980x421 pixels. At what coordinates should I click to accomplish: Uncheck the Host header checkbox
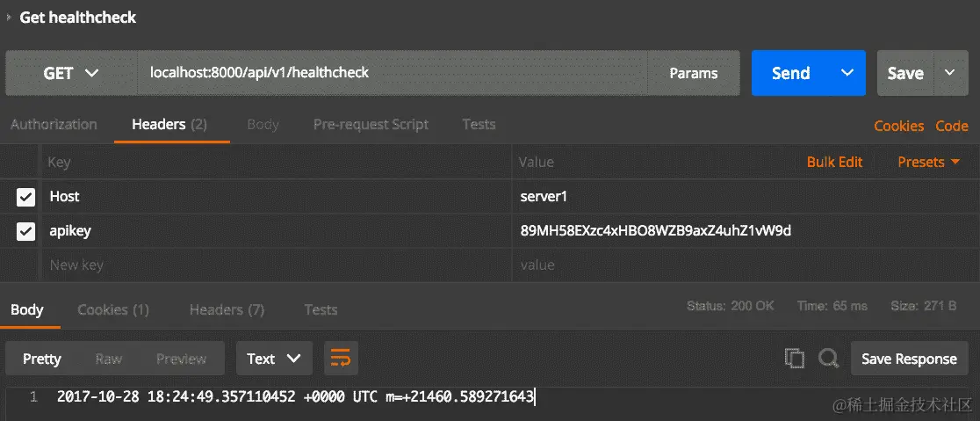coord(25,197)
